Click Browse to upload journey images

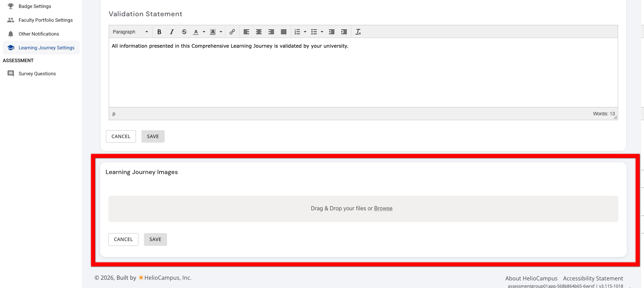383,208
